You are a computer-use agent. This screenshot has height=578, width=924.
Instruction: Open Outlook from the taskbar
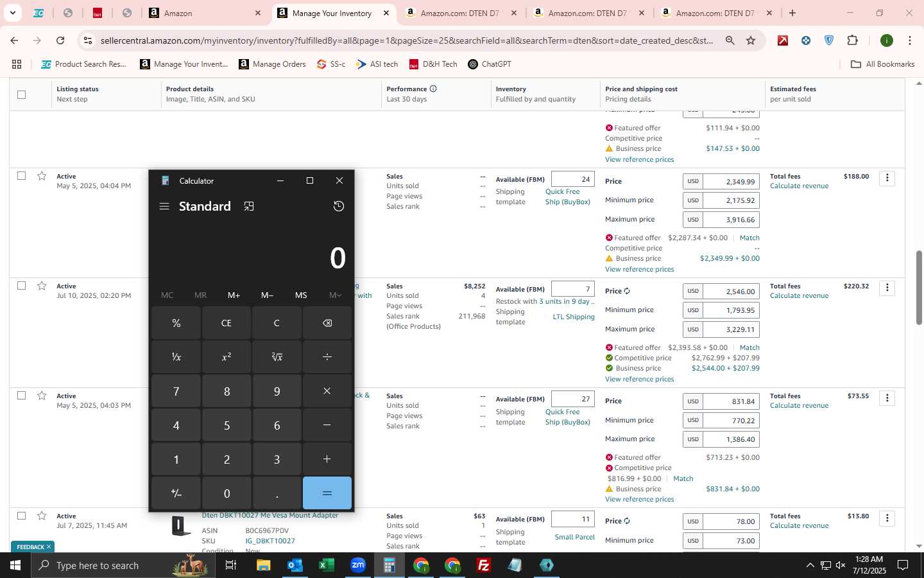295,565
